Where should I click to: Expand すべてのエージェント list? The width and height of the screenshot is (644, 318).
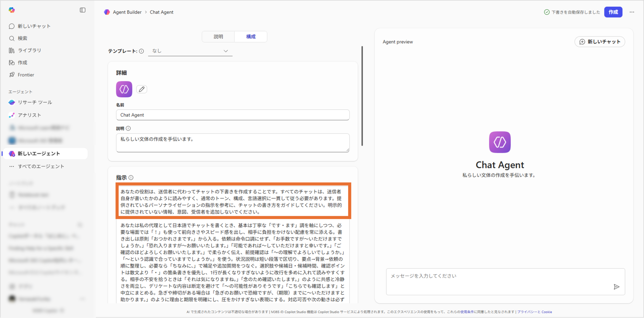tap(41, 166)
